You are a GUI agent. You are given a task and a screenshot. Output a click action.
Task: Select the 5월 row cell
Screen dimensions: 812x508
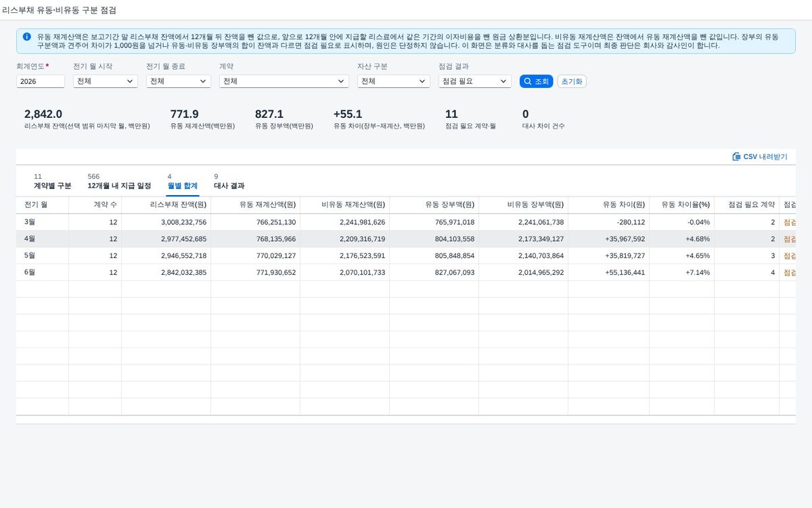coord(43,256)
